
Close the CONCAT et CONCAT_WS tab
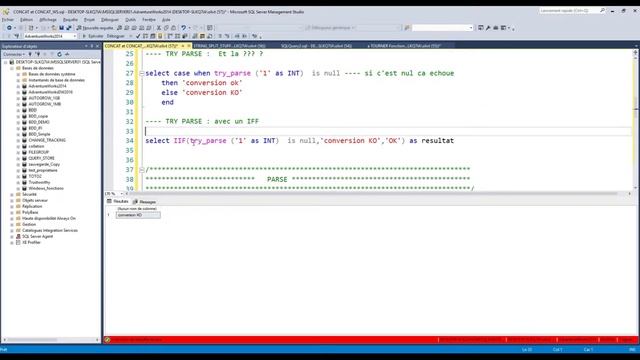[x=189, y=46]
